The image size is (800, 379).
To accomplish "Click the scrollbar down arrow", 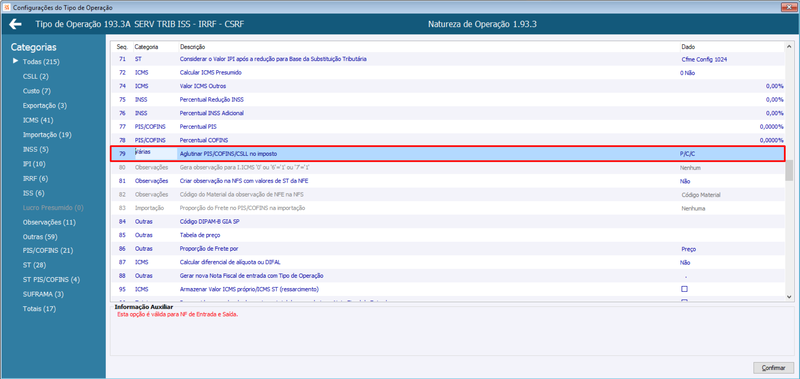I will [789, 296].
